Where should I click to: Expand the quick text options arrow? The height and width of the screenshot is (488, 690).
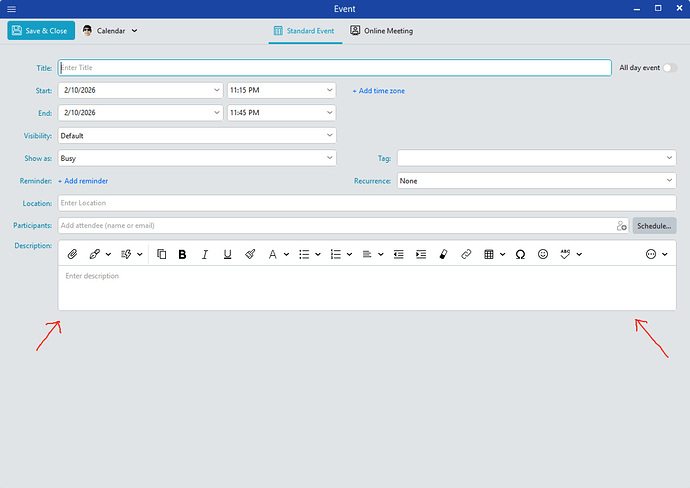(139, 254)
